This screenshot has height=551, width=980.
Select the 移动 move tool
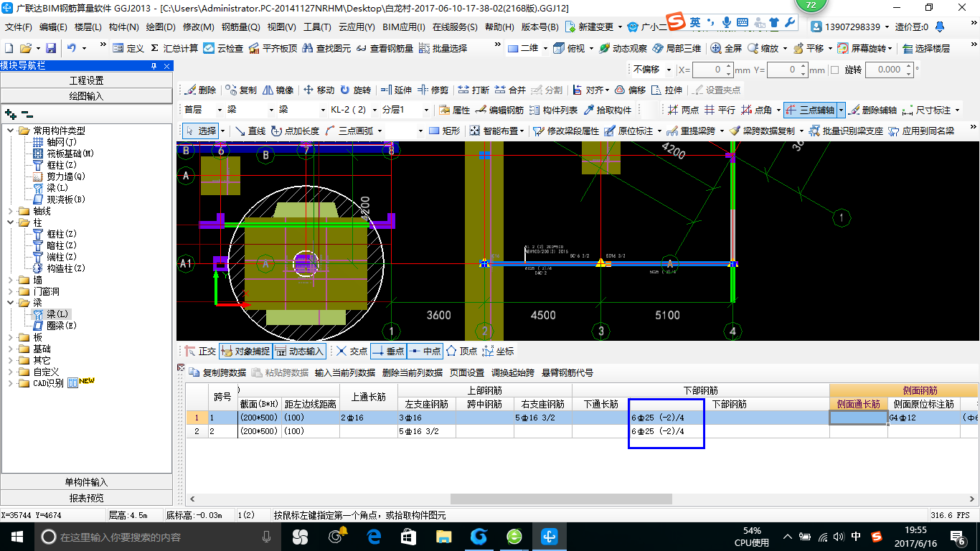[319, 90]
